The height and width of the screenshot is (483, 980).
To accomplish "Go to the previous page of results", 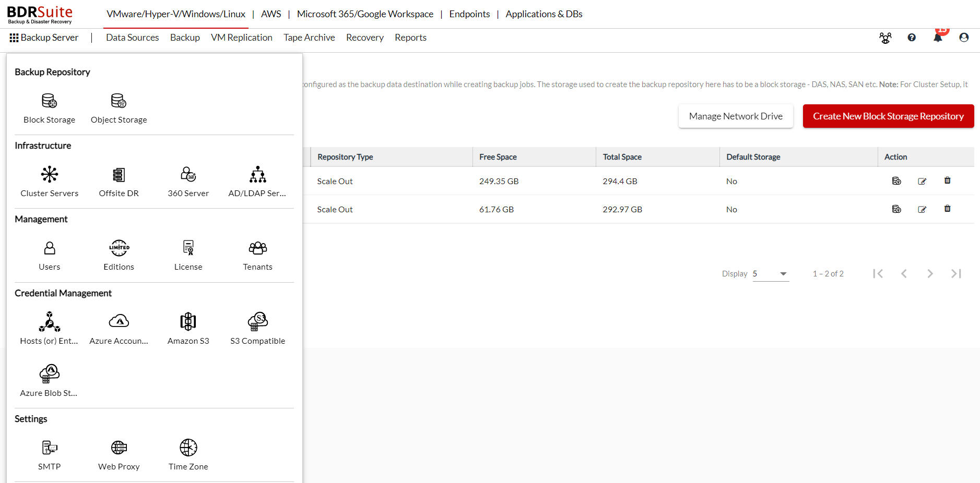I will [904, 274].
